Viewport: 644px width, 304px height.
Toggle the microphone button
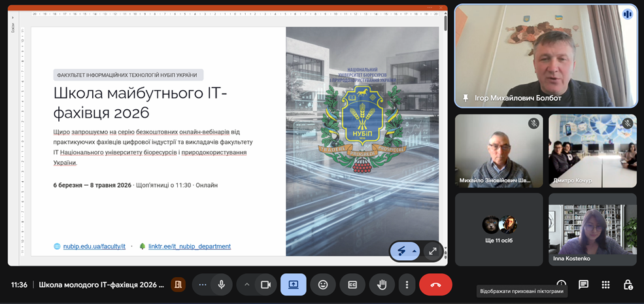[x=222, y=284]
